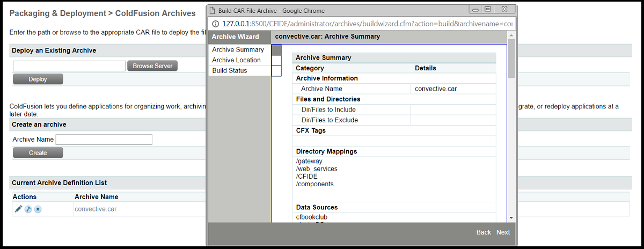Viewport: 644px width, 249px height.
Task: Click the Deploy an Existing Archive heading
Action: tap(54, 50)
